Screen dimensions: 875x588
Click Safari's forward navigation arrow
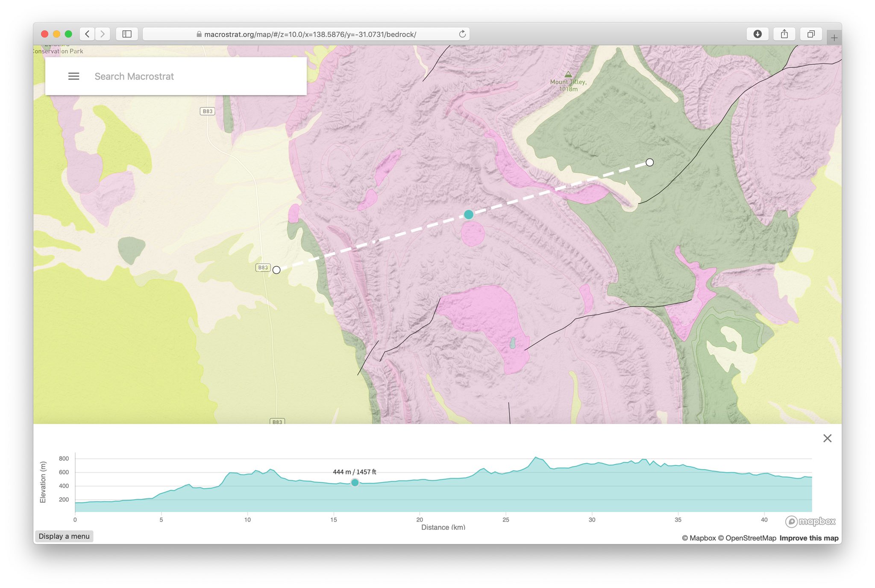click(103, 34)
